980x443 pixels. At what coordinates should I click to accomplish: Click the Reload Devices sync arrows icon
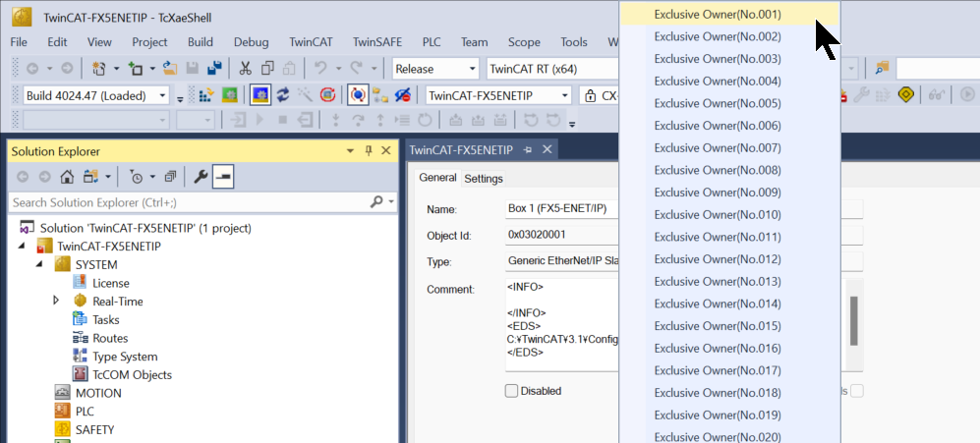click(x=283, y=95)
